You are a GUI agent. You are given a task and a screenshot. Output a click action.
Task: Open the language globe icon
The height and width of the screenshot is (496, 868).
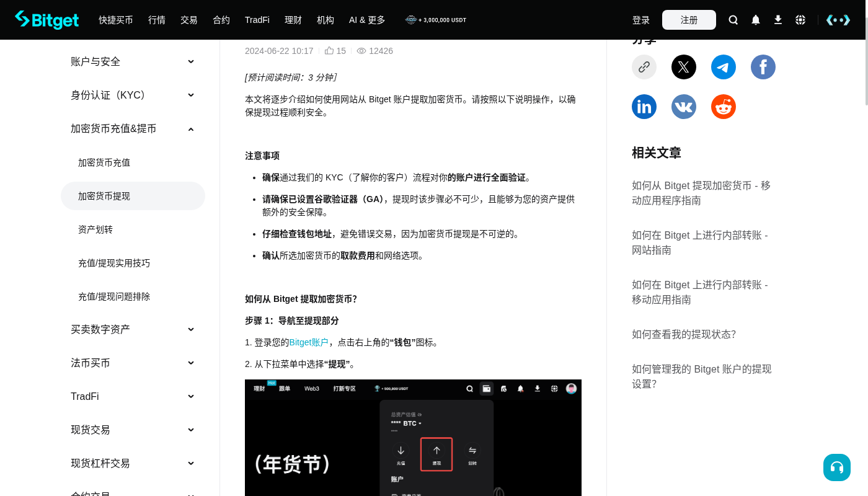(800, 20)
